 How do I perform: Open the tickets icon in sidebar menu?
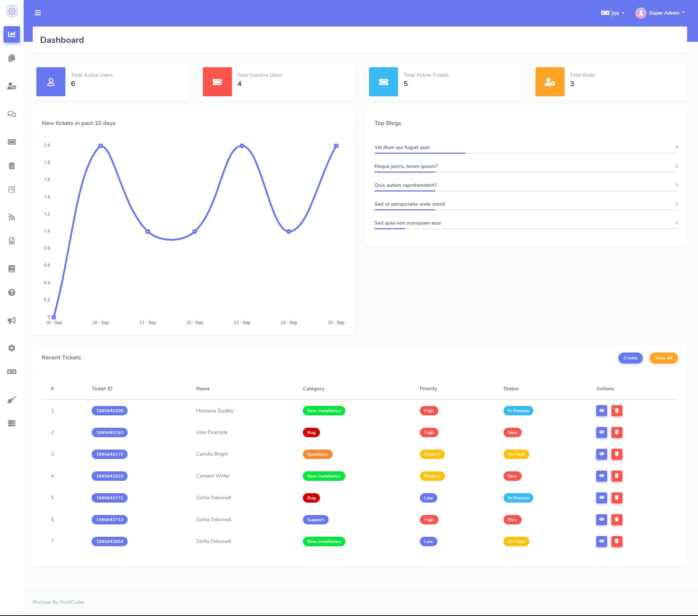pyautogui.click(x=12, y=142)
